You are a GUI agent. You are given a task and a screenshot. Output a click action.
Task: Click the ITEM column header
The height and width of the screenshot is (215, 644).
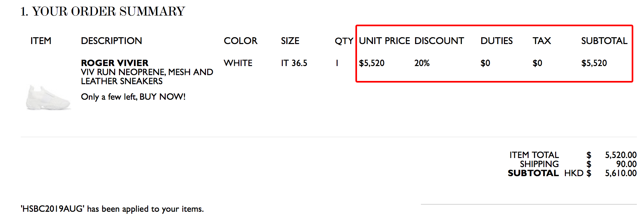tap(41, 41)
